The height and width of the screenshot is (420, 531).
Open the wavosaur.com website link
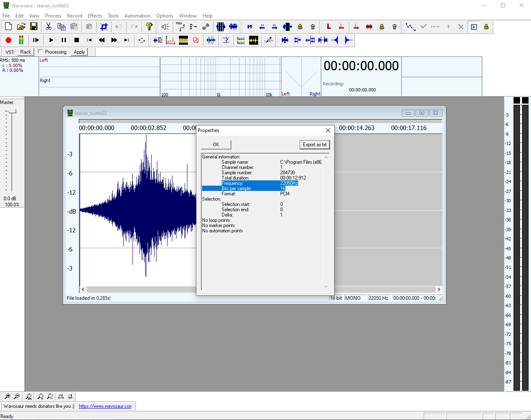pyautogui.click(x=105, y=406)
